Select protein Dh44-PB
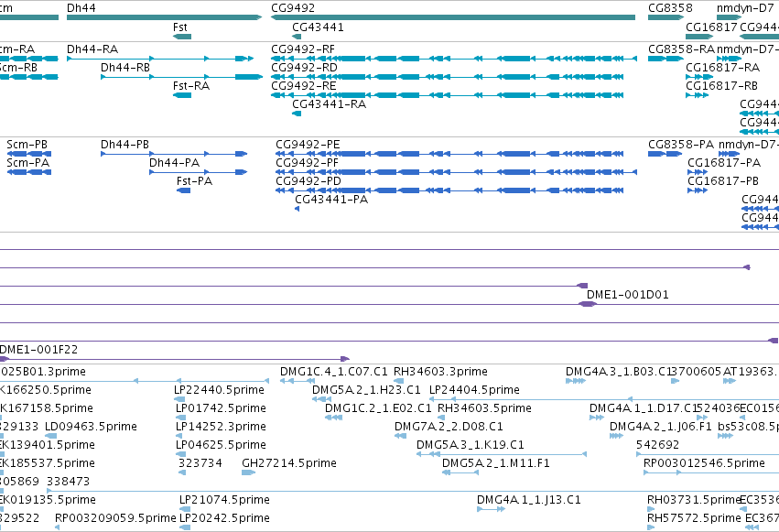 [174, 154]
